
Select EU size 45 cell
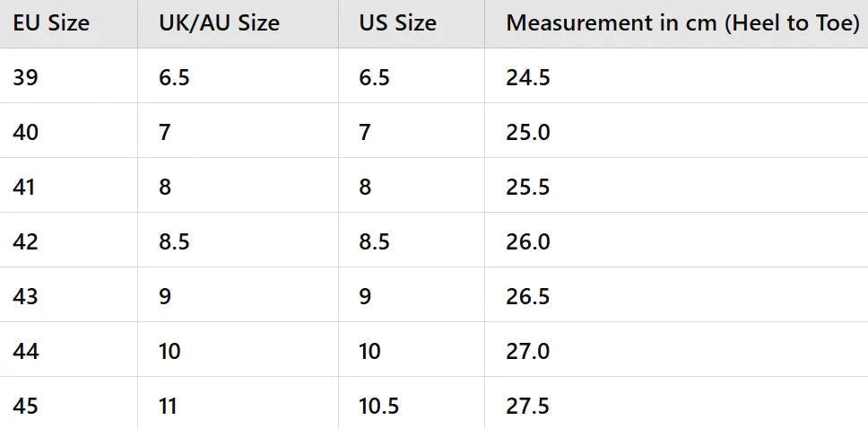[69, 403]
